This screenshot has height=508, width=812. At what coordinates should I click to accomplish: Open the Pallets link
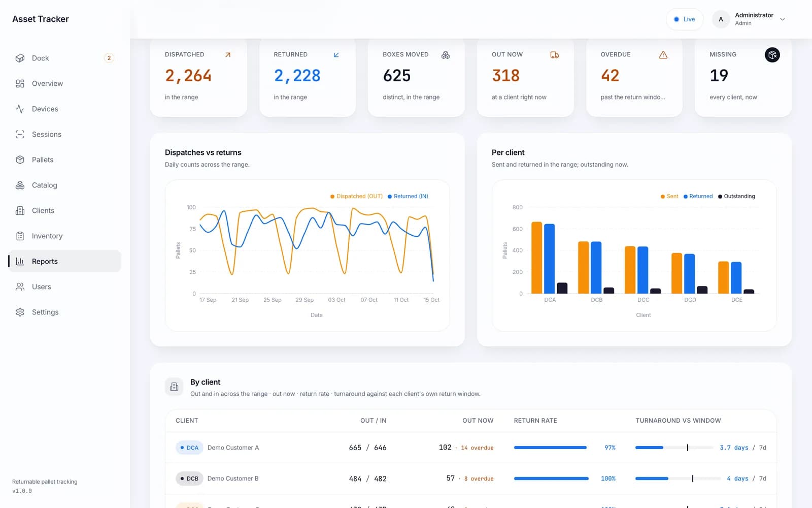[x=64, y=160]
